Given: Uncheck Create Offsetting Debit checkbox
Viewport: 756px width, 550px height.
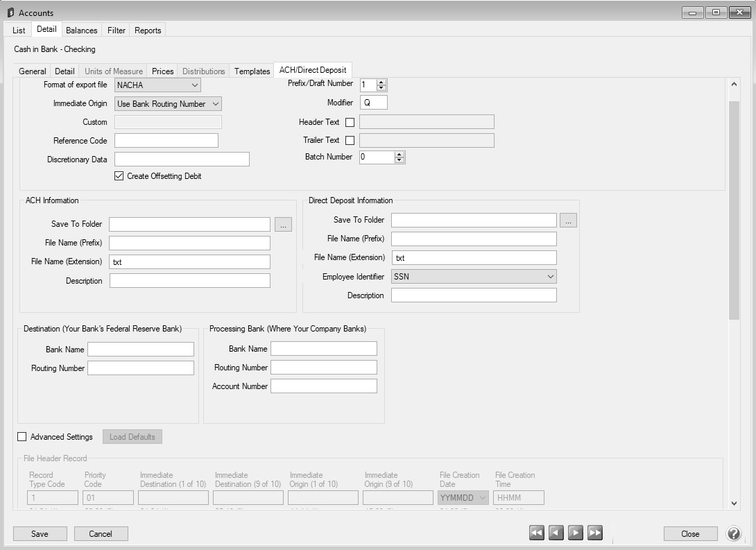Looking at the screenshot, I should (x=119, y=176).
